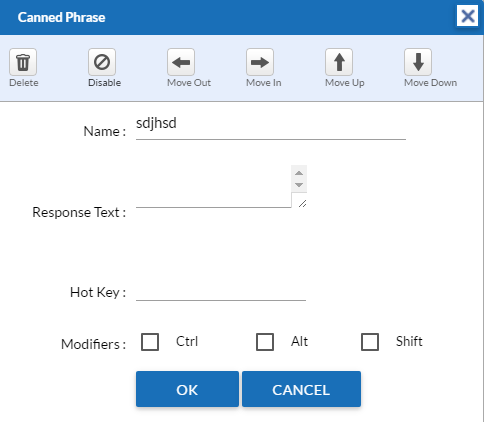The height and width of the screenshot is (422, 484).
Task: Click the Move Down arrow icon
Action: pyautogui.click(x=418, y=62)
